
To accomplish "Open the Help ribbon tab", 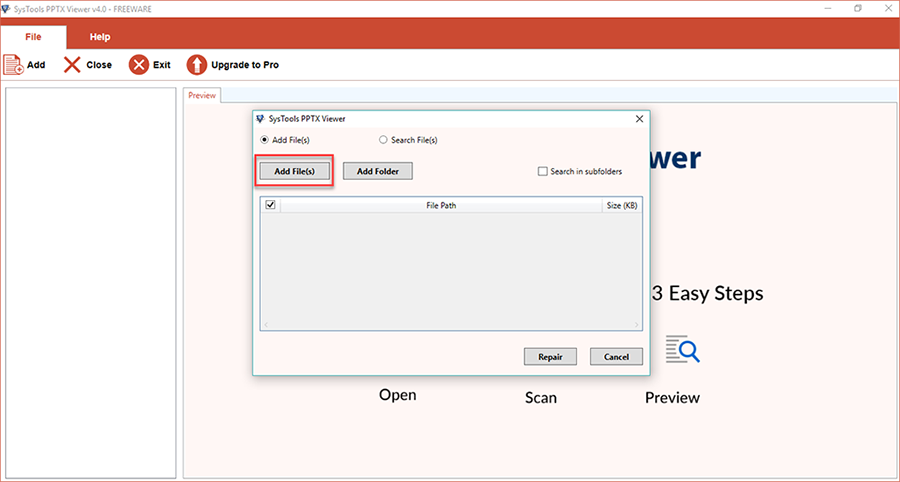I will [x=100, y=37].
